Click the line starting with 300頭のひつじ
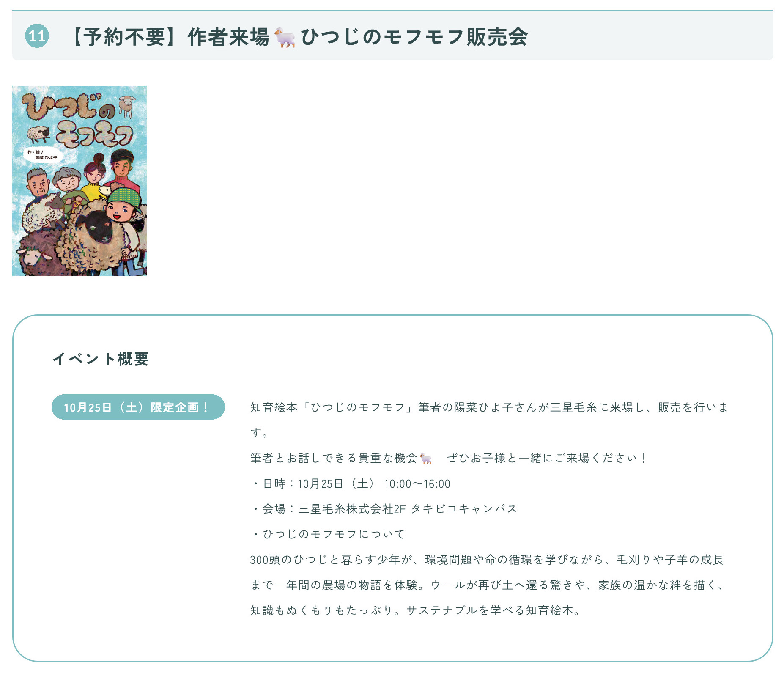 click(x=486, y=560)
